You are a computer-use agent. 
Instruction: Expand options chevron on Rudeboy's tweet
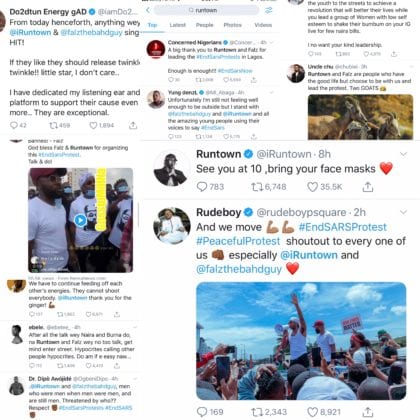(x=403, y=212)
